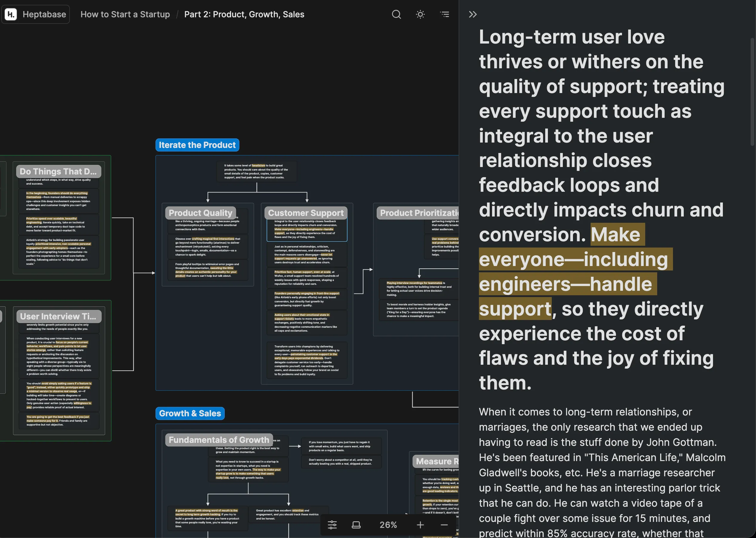Click highlighted text 'Make everyone—including engineers'

[x=576, y=259]
